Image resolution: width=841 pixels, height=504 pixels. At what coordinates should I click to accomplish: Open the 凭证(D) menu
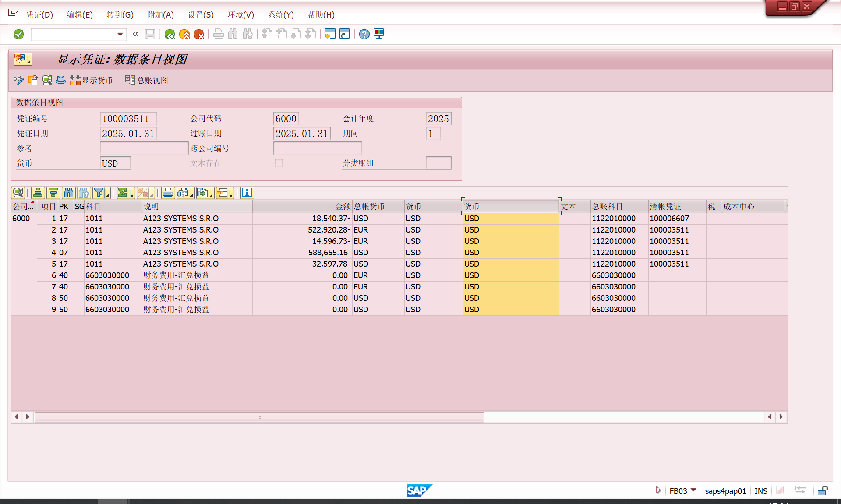coord(39,15)
